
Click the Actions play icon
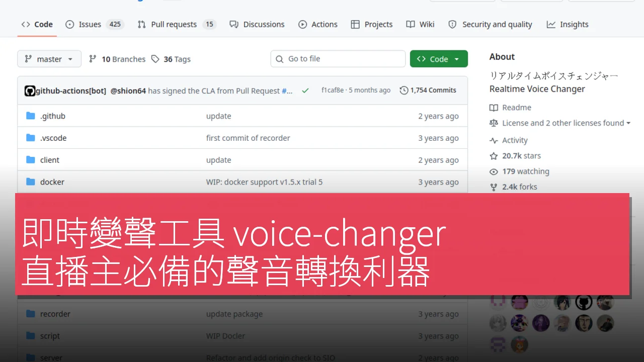[x=302, y=24]
